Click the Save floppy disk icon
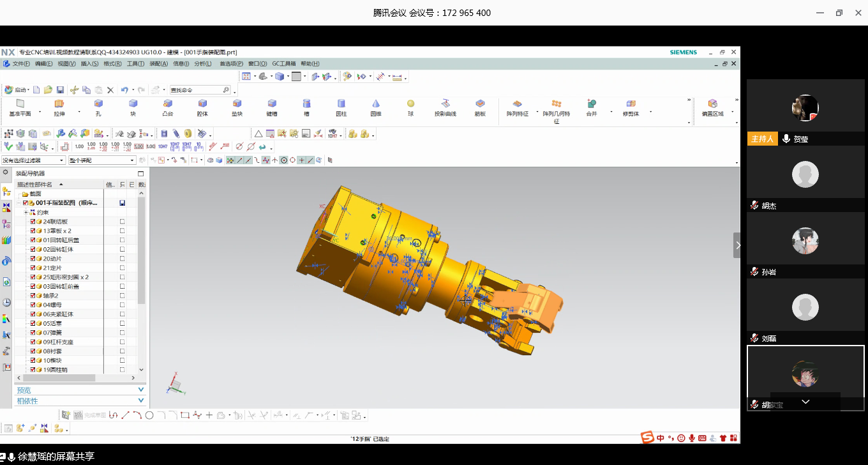 pyautogui.click(x=60, y=90)
